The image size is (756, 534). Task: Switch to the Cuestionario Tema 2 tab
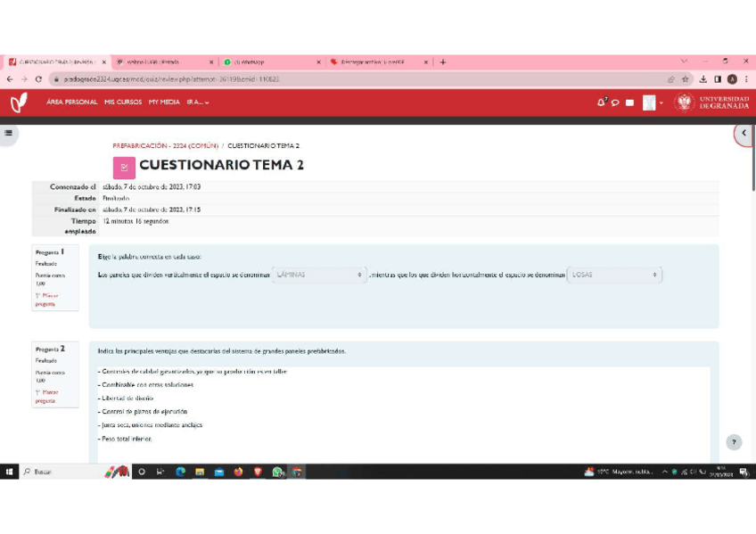point(55,62)
